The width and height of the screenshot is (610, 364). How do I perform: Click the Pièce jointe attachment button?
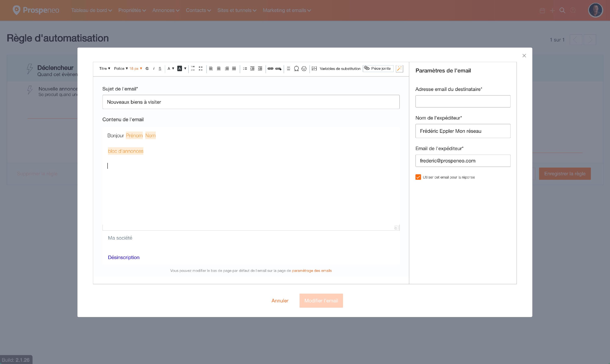click(x=378, y=69)
